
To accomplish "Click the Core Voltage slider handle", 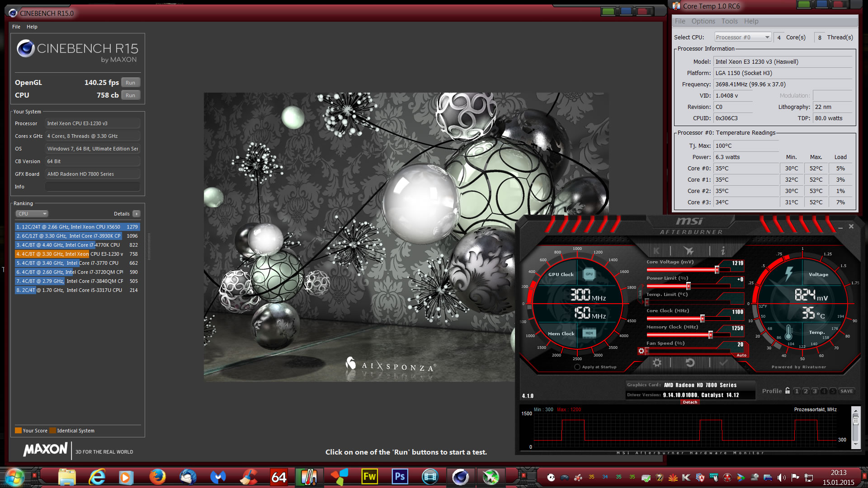I will click(x=717, y=270).
